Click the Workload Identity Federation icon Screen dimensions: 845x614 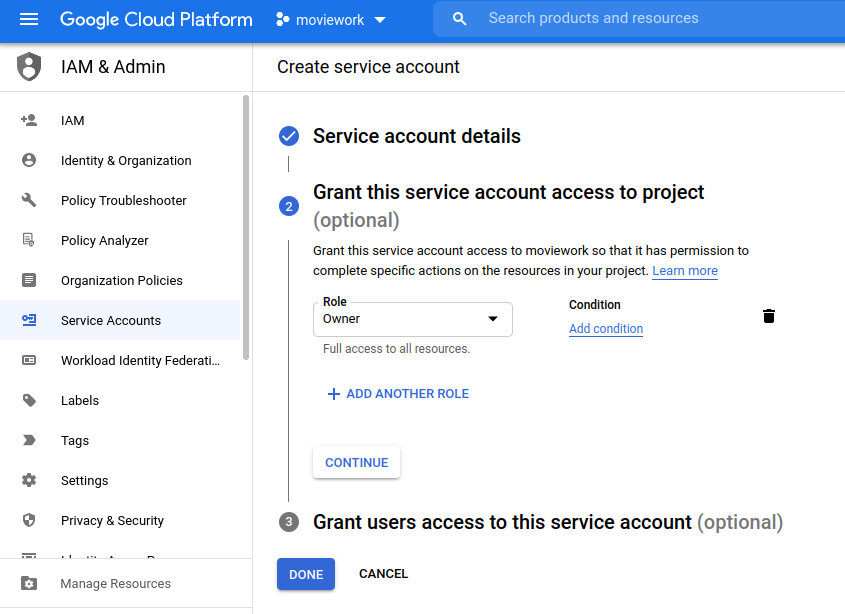29,360
